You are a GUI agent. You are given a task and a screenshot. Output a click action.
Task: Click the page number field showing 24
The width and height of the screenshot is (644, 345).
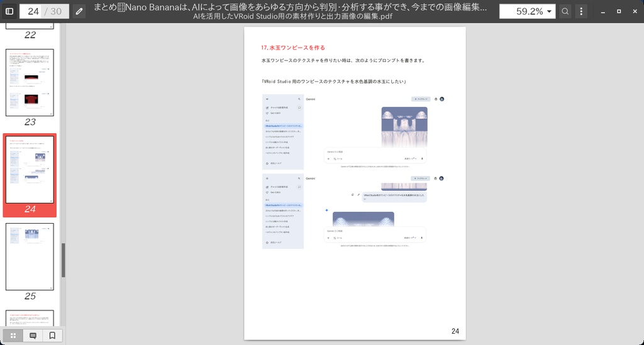(x=33, y=11)
